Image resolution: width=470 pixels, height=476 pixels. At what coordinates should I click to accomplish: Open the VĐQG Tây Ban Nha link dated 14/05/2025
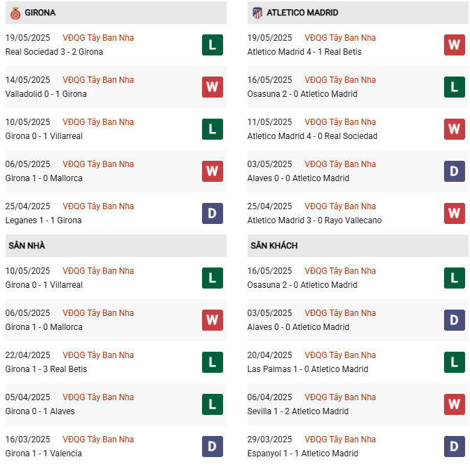point(98,80)
